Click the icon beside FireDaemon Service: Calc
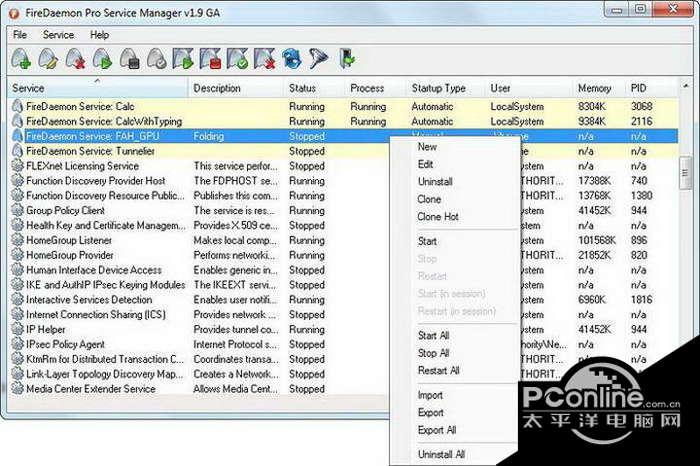Viewport: 700px width, 466px height. pyautogui.click(x=17, y=106)
